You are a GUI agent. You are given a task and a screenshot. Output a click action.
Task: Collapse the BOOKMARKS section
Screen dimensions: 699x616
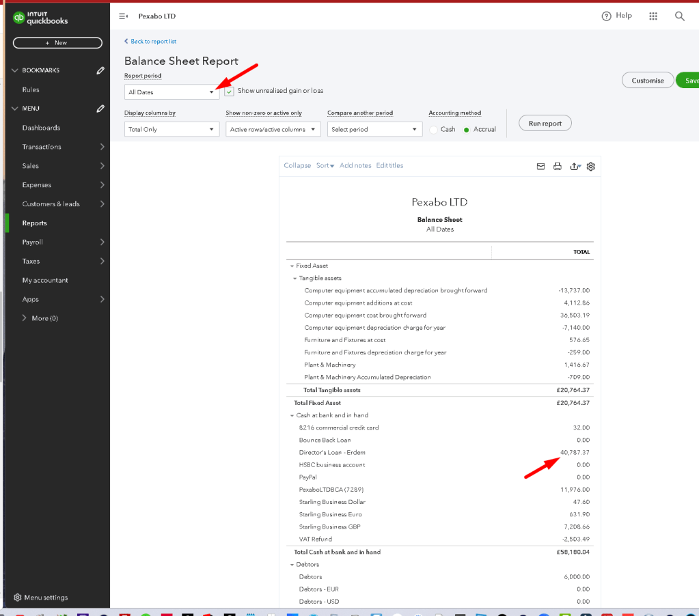[x=15, y=70]
